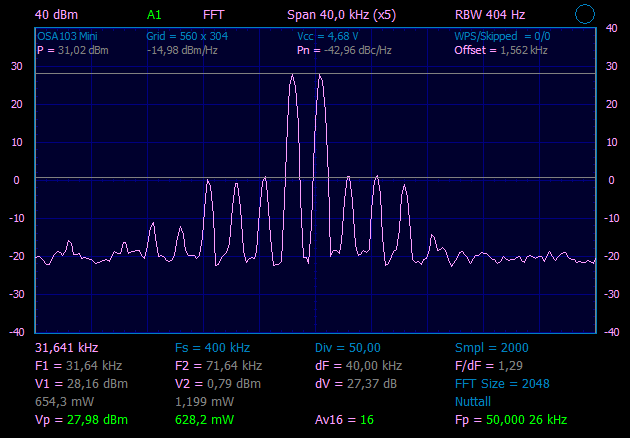
Task: Click the 40 dBm reference level
Action: click(56, 15)
